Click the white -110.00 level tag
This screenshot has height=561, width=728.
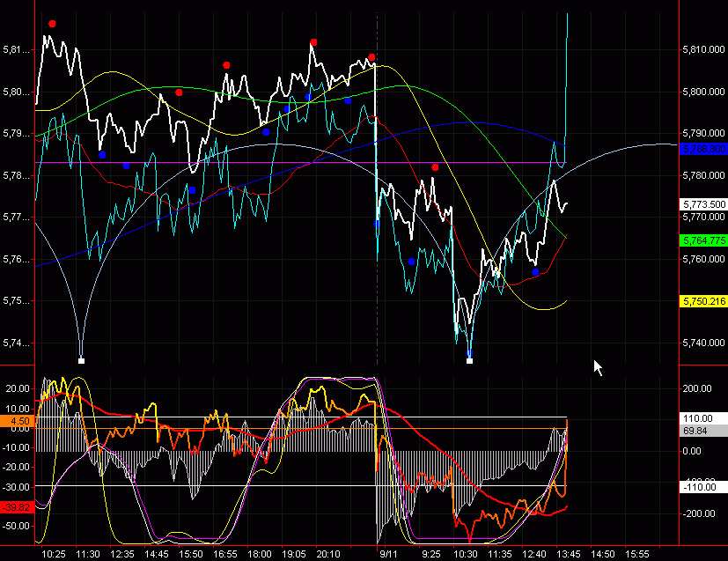(703, 487)
